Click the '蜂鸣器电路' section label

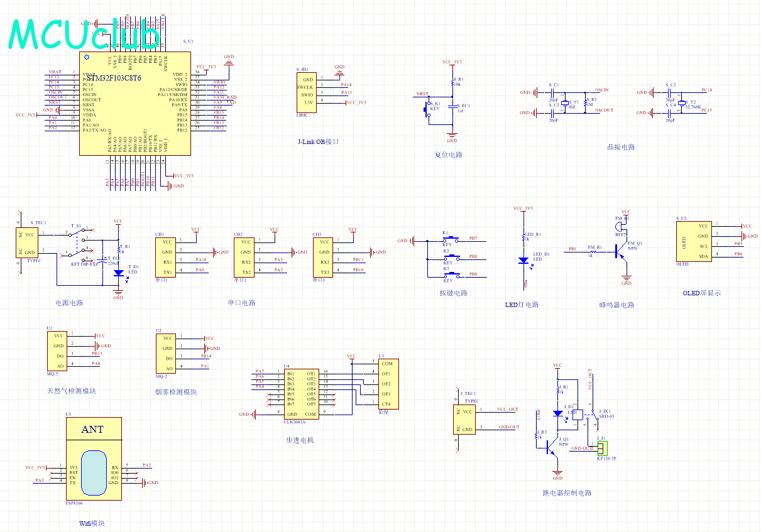tap(616, 305)
